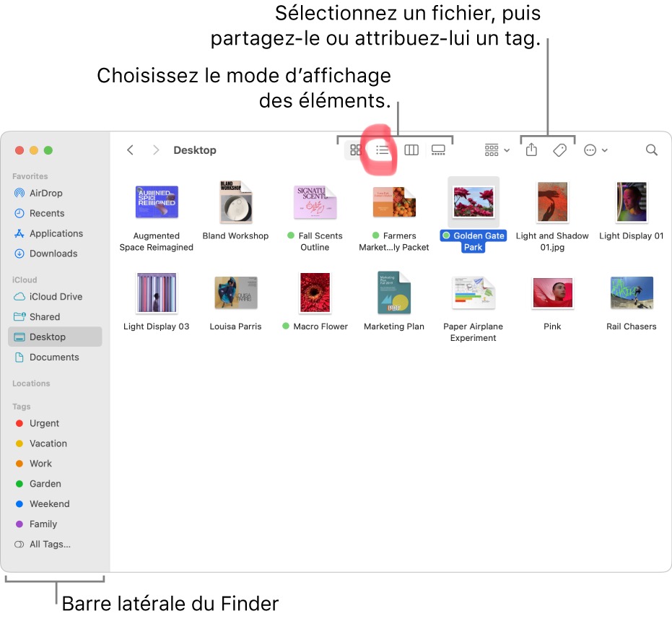672x619 pixels.
Task: Click the Share icon in toolbar
Action: pyautogui.click(x=531, y=150)
